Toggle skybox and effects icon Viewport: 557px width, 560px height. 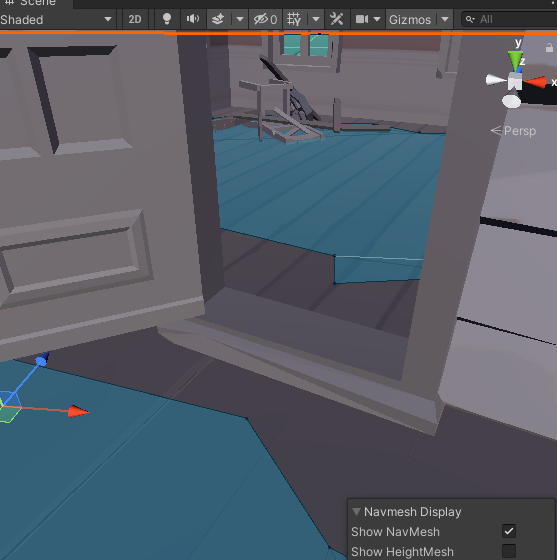pos(218,19)
